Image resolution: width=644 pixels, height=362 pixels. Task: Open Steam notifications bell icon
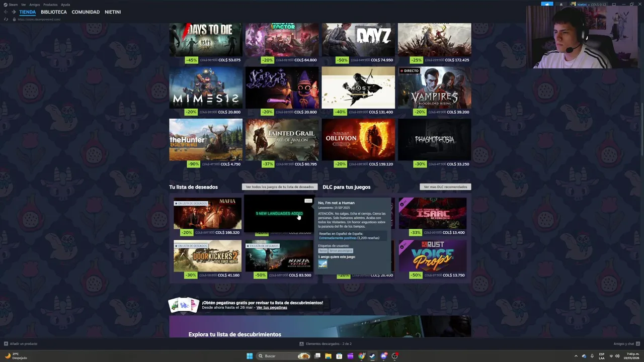point(561,5)
